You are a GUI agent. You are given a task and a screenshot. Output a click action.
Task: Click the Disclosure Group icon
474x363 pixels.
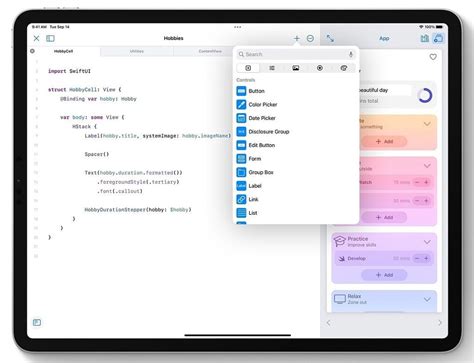241,132
